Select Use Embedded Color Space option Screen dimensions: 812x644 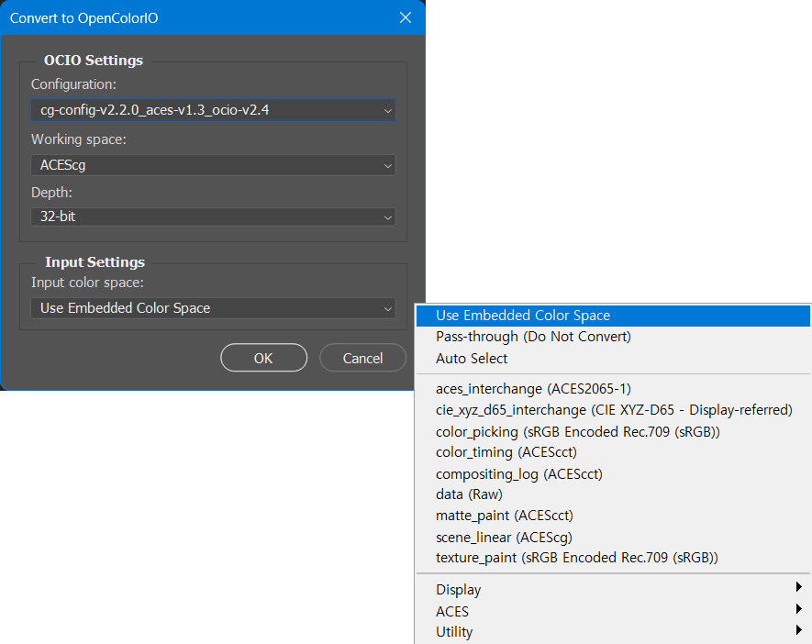[613, 316]
